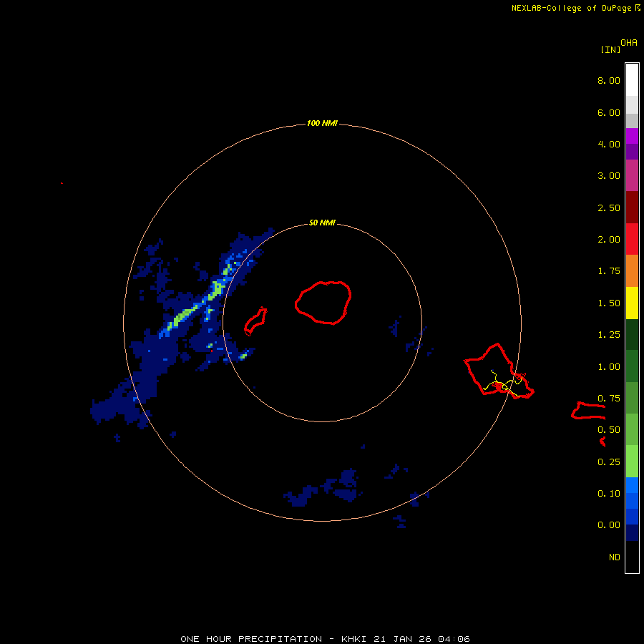Select the darkest green legend swatch
This screenshot has height=644, width=644.
click(x=632, y=334)
